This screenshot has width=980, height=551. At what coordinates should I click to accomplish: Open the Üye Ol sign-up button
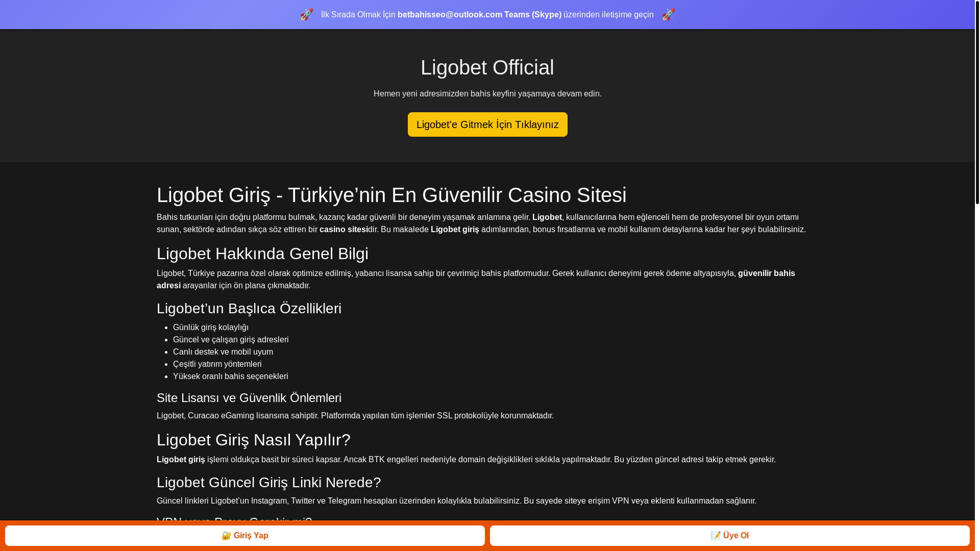point(730,536)
